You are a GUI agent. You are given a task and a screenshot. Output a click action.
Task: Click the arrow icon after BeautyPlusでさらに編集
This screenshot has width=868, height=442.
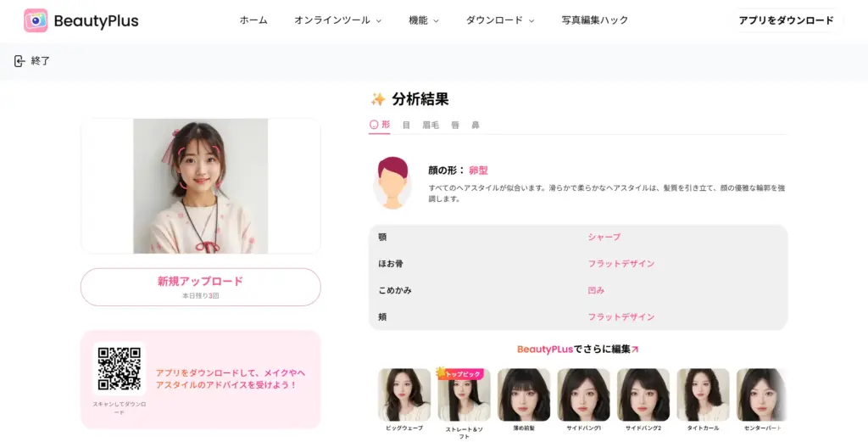tap(635, 349)
